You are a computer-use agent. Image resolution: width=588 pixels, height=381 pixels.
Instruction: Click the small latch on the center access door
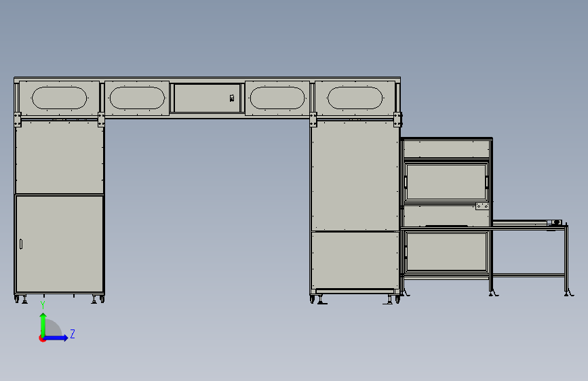click(x=232, y=98)
